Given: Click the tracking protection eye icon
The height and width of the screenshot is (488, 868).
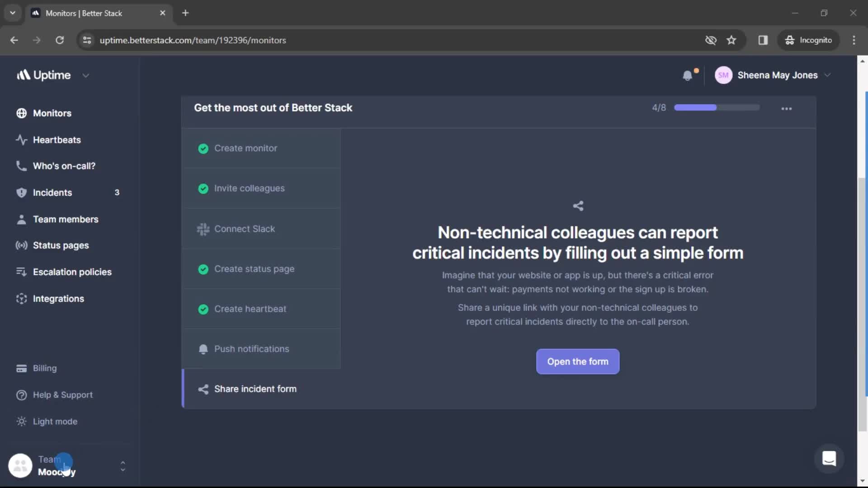Looking at the screenshot, I should pyautogui.click(x=711, y=40).
